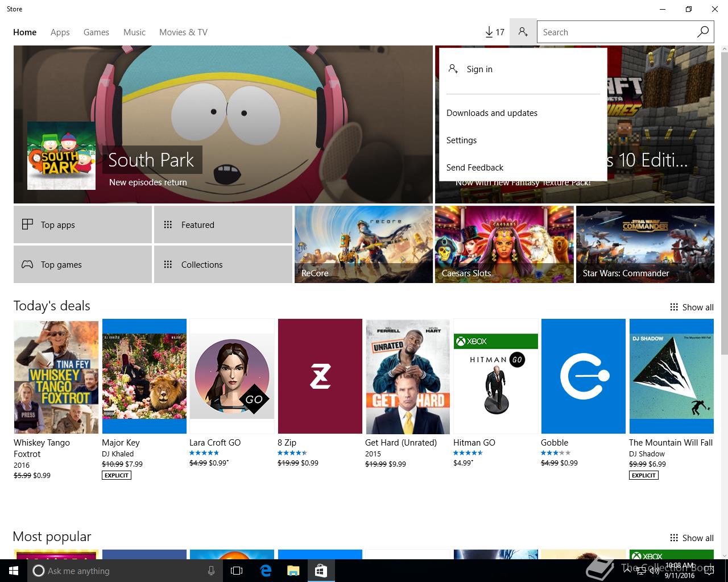Switch to the Home tab
Image resolution: width=728 pixels, height=582 pixels.
[x=25, y=32]
